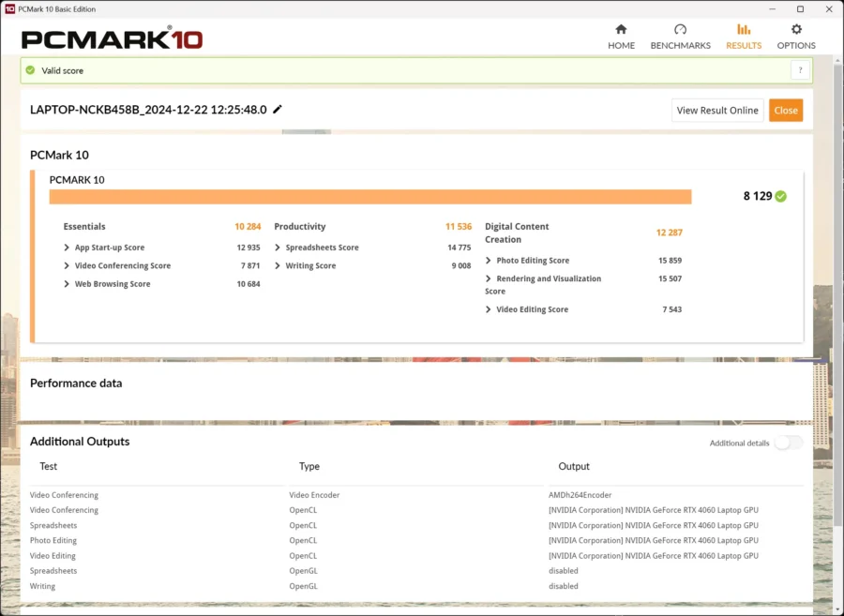This screenshot has width=844, height=616.
Task: Click the PCMark 10 title bar app icon
Action: coord(9,9)
